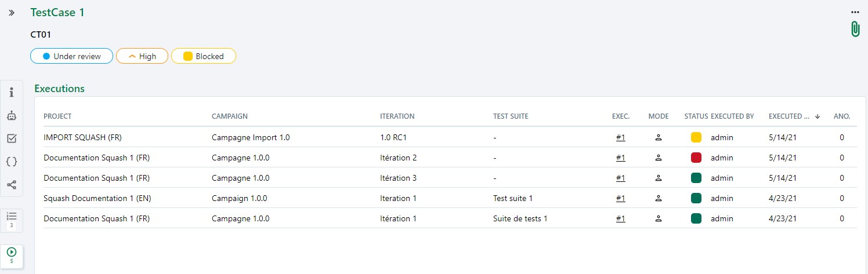Open execution #1 link for IMPORT SQUASH
Image resolution: width=868 pixels, height=274 pixels.
tap(620, 138)
